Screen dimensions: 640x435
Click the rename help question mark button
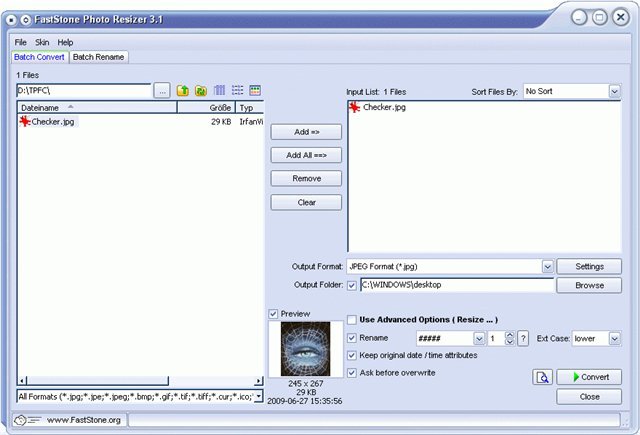[x=523, y=339]
